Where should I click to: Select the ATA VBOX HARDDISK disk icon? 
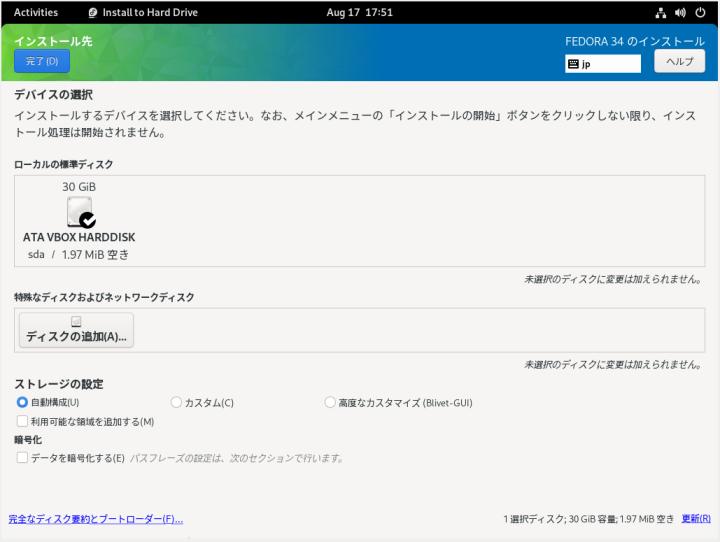(x=79, y=212)
